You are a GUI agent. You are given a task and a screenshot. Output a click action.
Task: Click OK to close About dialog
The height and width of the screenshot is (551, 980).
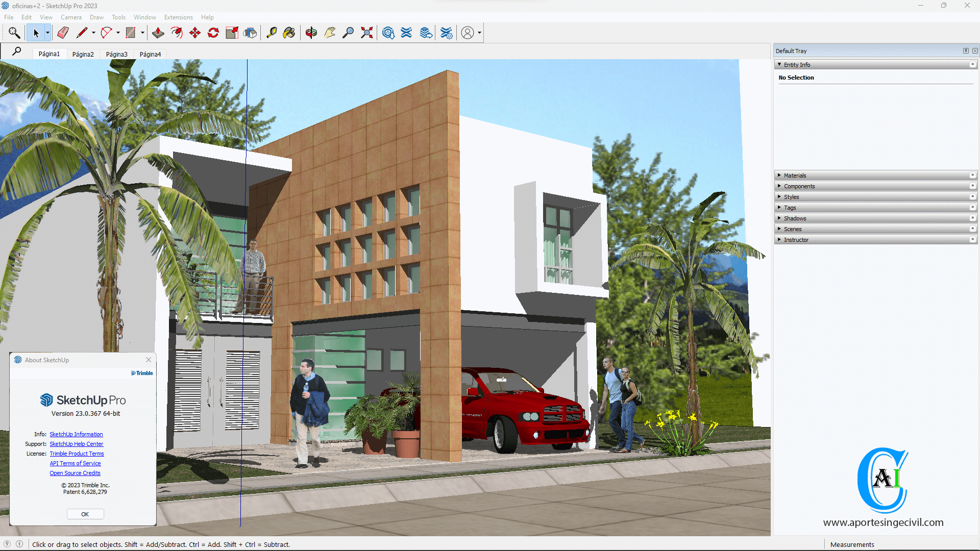pyautogui.click(x=85, y=513)
